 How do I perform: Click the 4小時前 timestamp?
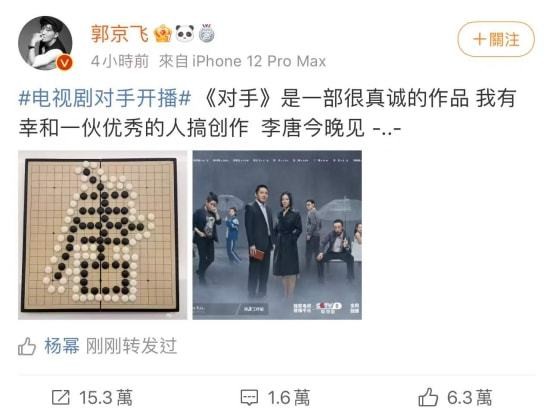pyautogui.click(x=120, y=61)
